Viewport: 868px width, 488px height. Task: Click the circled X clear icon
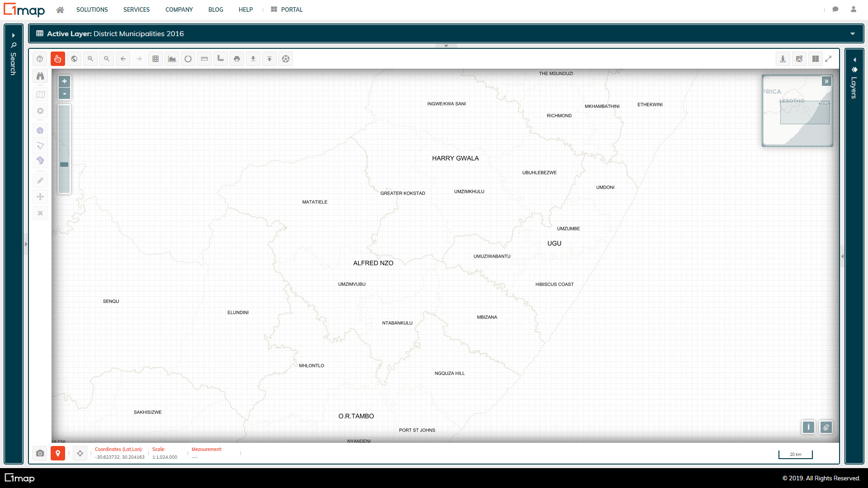click(x=40, y=111)
